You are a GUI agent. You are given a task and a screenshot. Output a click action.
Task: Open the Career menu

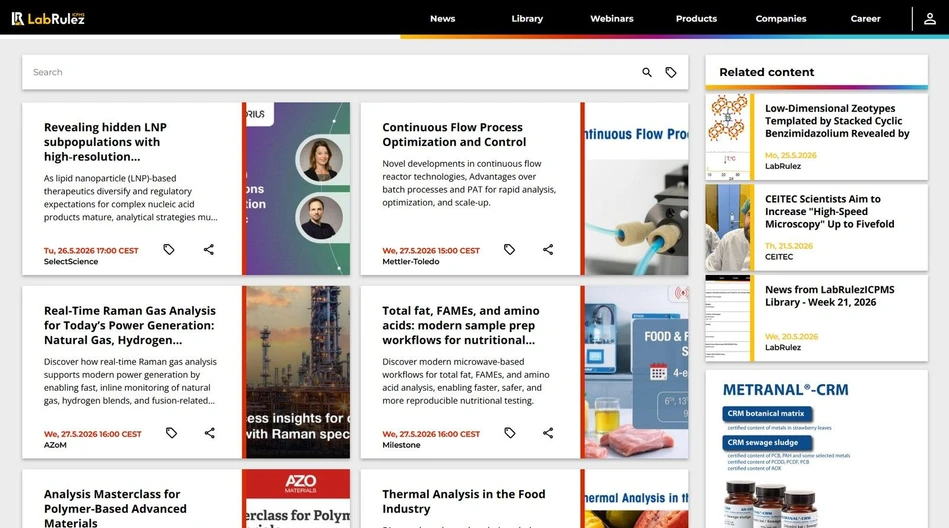(865, 19)
